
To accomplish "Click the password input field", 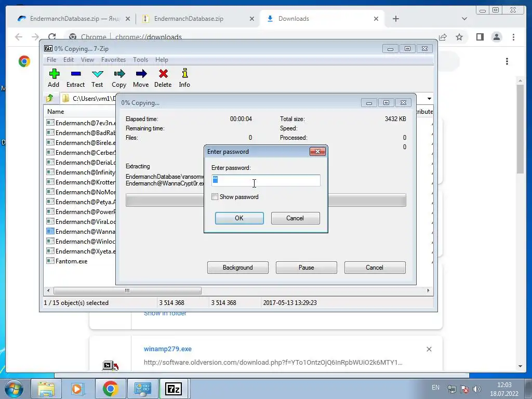I will coord(265,180).
